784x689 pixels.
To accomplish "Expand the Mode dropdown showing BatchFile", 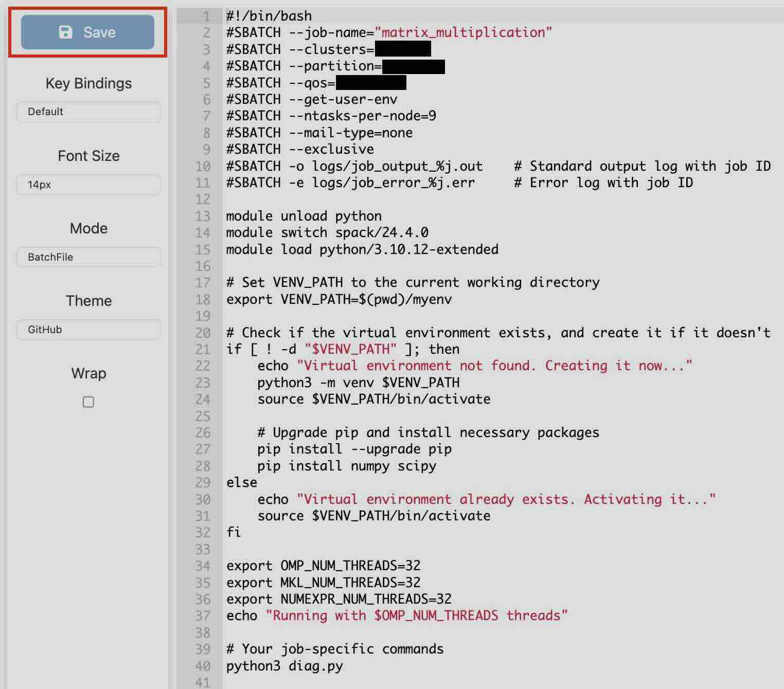I will click(88, 257).
